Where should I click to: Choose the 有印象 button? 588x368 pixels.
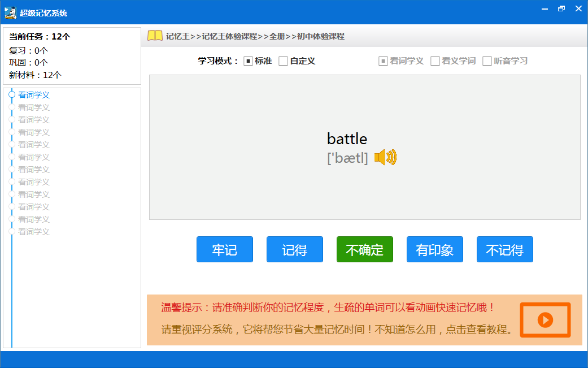click(434, 249)
